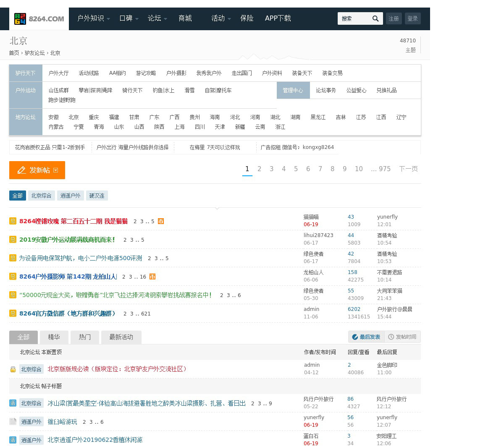
Task: Open the 8264官方微信群 thread link
Action: [67, 313]
